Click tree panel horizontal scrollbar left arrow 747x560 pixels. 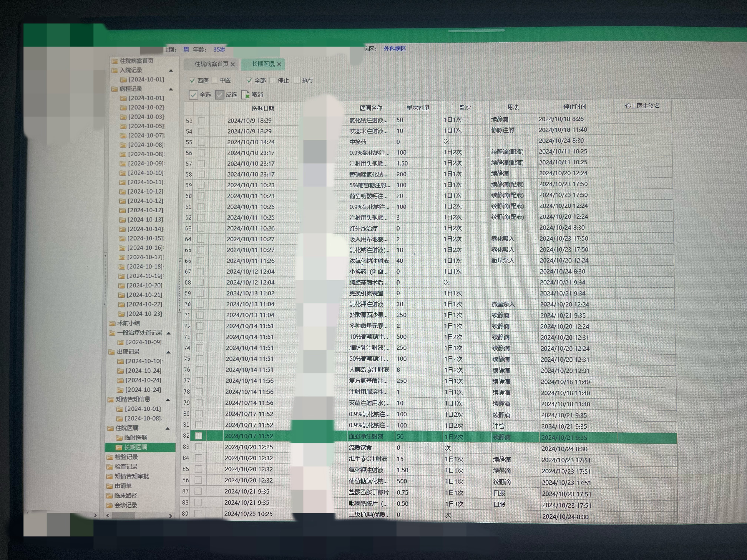coord(108,515)
